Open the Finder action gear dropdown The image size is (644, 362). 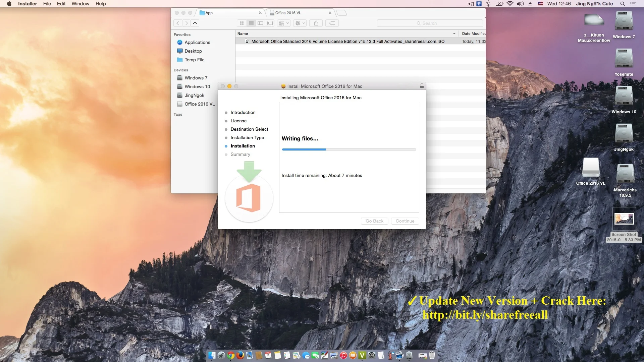pyautogui.click(x=300, y=23)
